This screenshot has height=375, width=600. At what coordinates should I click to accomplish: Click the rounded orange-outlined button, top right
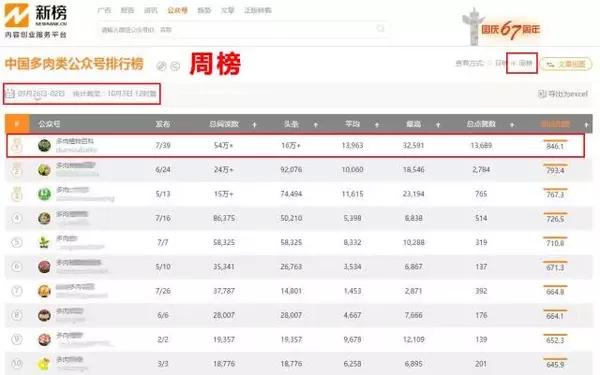pos(566,64)
